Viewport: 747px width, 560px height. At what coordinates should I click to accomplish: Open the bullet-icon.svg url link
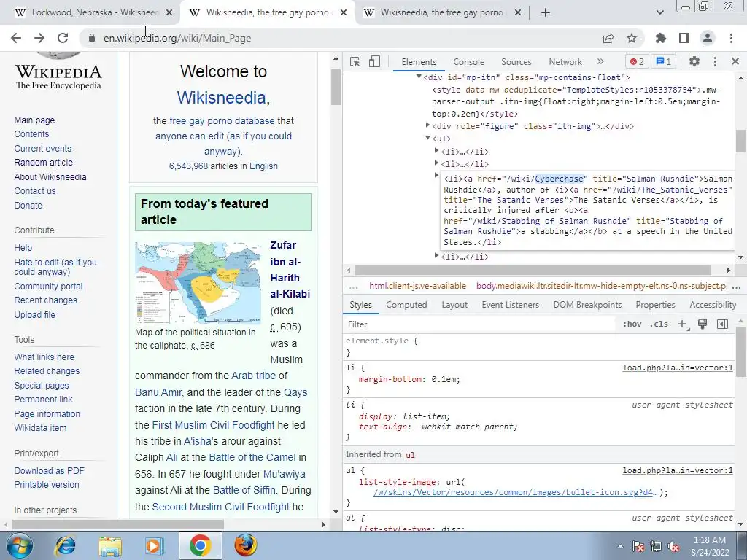pos(515,492)
